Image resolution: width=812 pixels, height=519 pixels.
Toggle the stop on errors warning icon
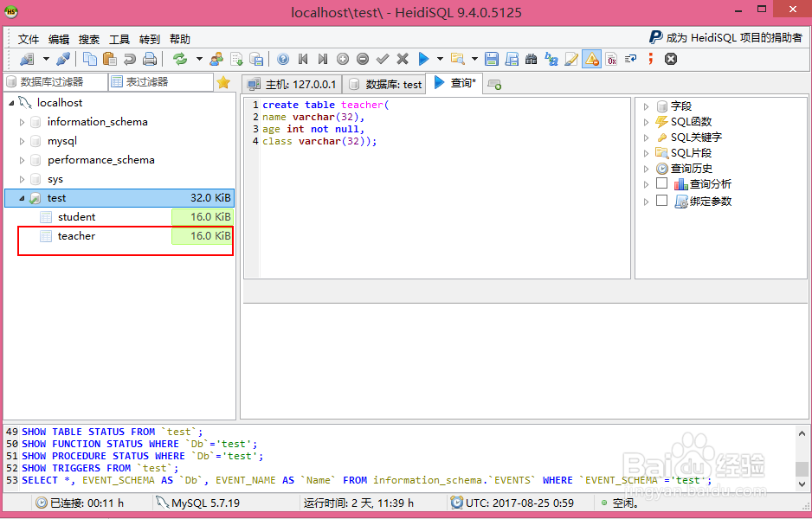click(591, 59)
